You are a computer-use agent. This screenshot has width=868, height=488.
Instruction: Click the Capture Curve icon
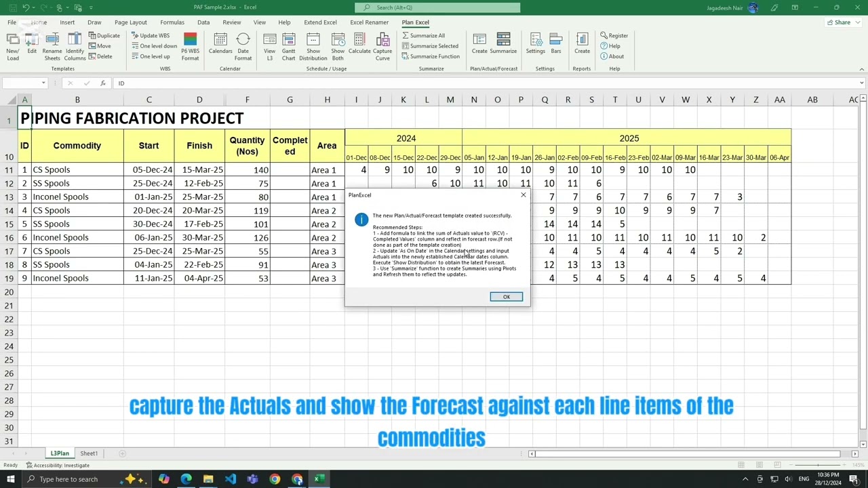[x=382, y=47]
